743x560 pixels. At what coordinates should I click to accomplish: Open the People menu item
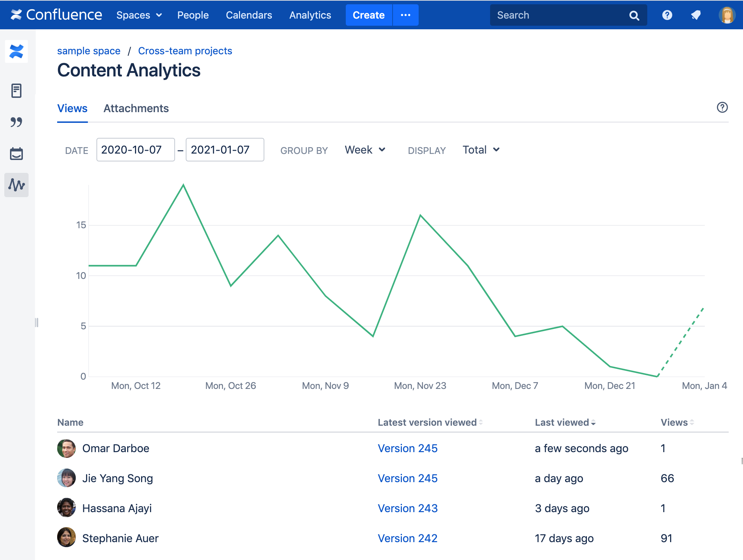tap(193, 15)
